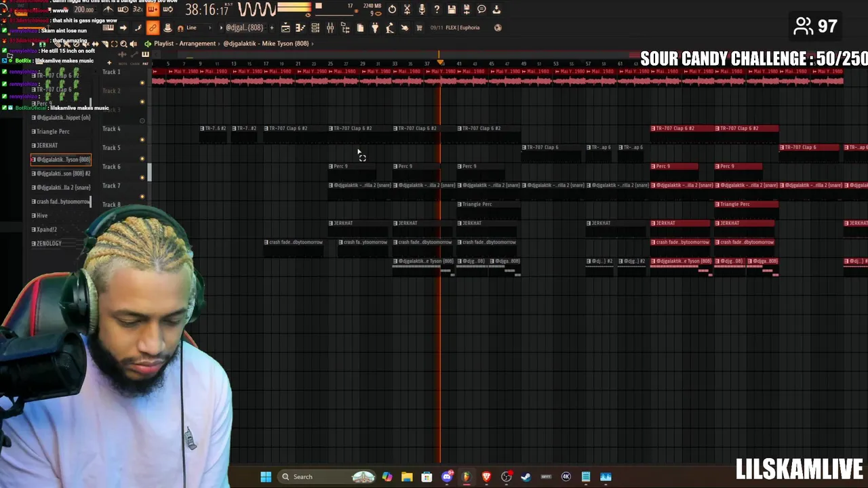Viewport: 868px width, 488px height.
Task: Click the tempo tapper icon
Action: [x=389, y=28]
